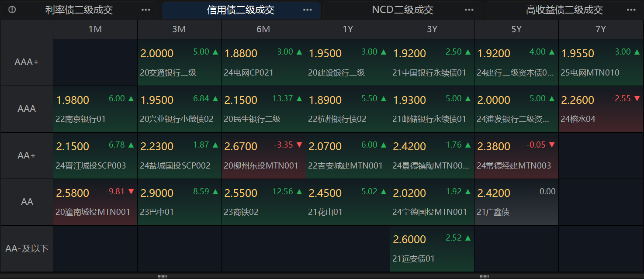
Task: Open the 25电网MTN010 bond cell
Action: click(x=601, y=62)
